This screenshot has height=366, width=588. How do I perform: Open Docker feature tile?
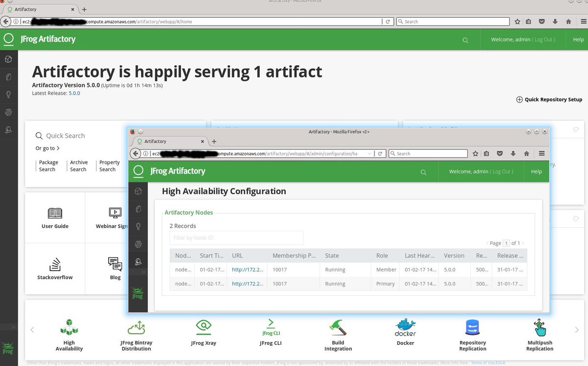pyautogui.click(x=405, y=332)
